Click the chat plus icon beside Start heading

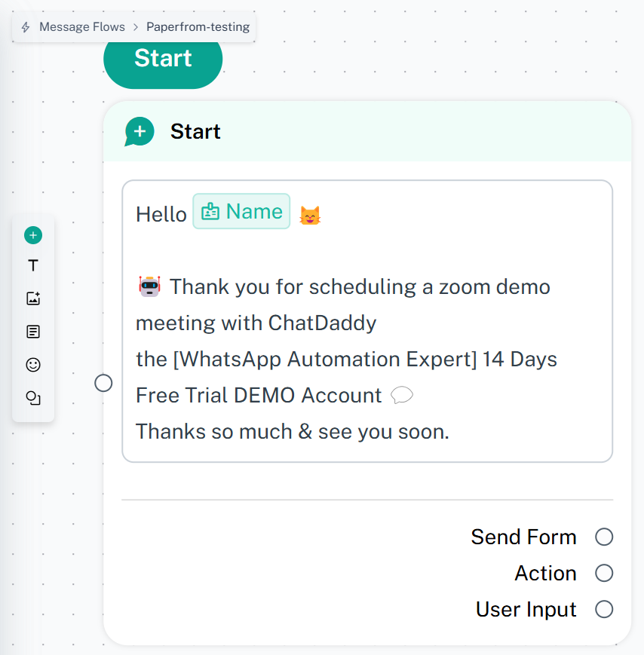pos(140,132)
